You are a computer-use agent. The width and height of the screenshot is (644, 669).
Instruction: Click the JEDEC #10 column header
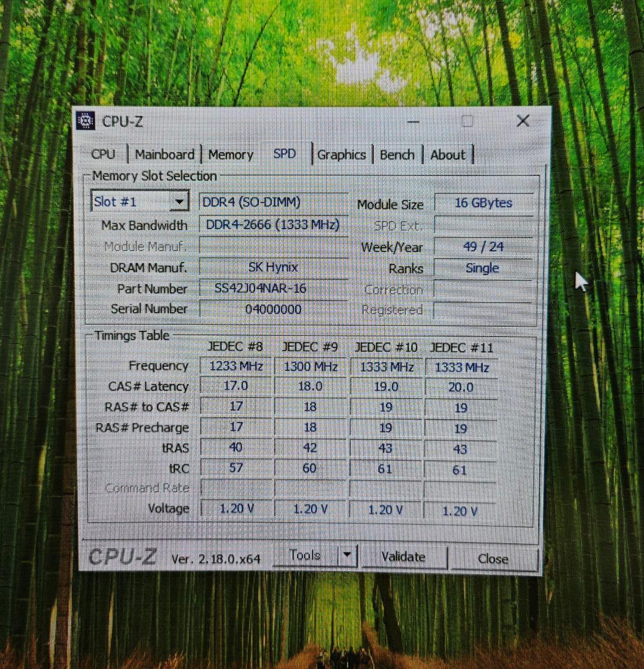pyautogui.click(x=386, y=348)
